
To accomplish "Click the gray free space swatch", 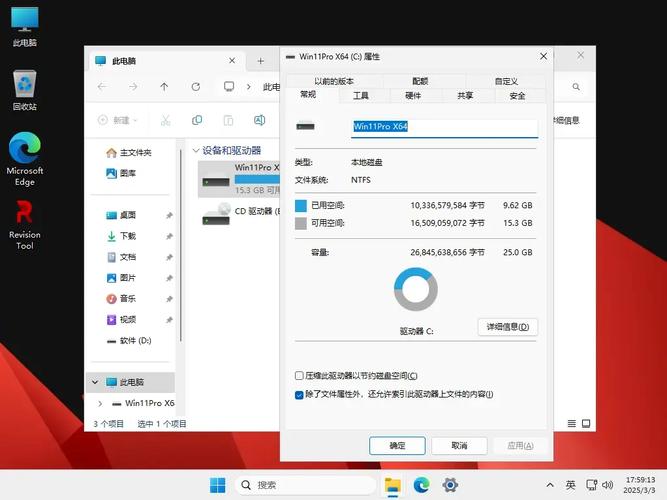I will pos(301,223).
